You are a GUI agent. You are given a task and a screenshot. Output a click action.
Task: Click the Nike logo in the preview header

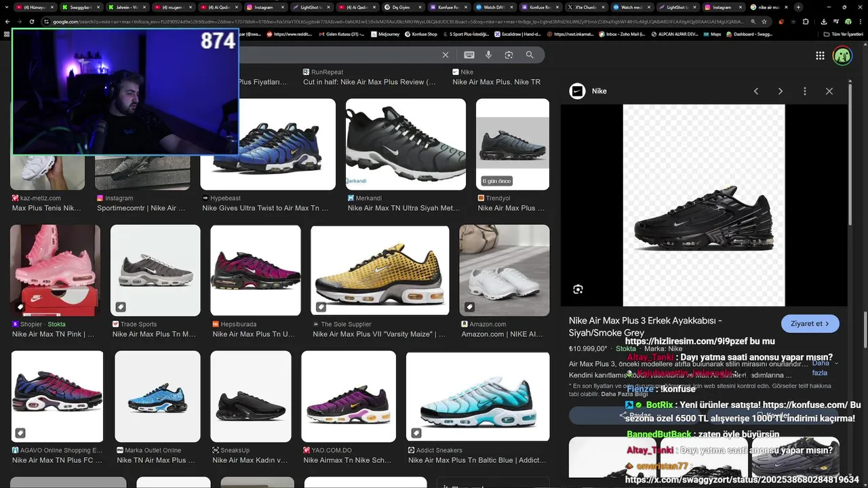coord(577,91)
